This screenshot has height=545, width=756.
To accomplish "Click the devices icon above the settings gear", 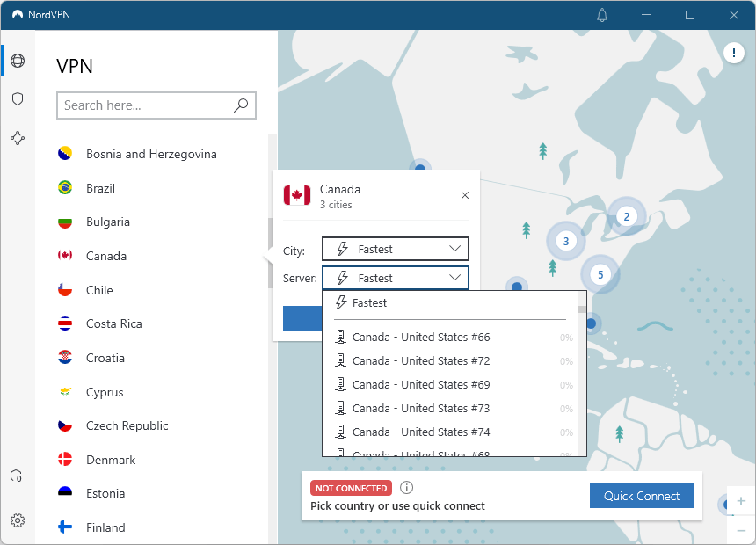I will pos(17,476).
